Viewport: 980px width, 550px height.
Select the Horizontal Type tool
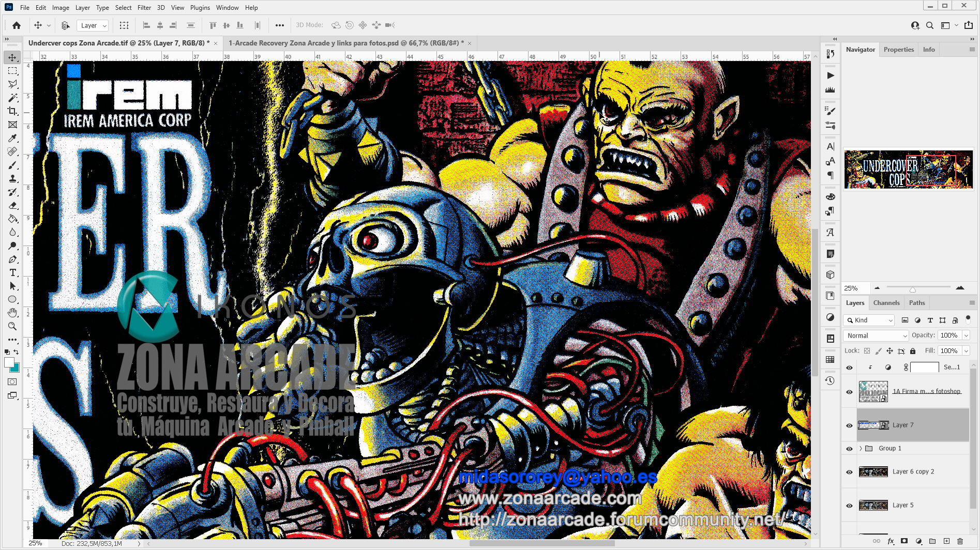(12, 272)
